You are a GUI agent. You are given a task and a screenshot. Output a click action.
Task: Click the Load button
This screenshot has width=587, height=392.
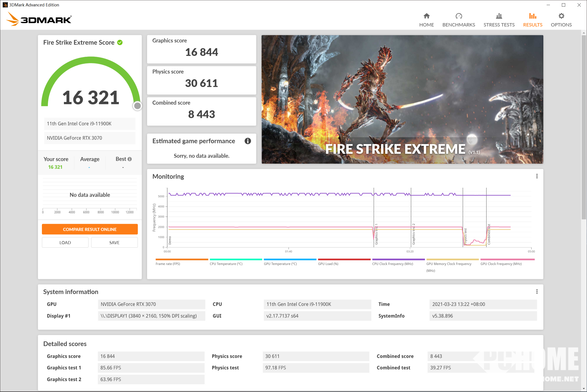tap(65, 243)
